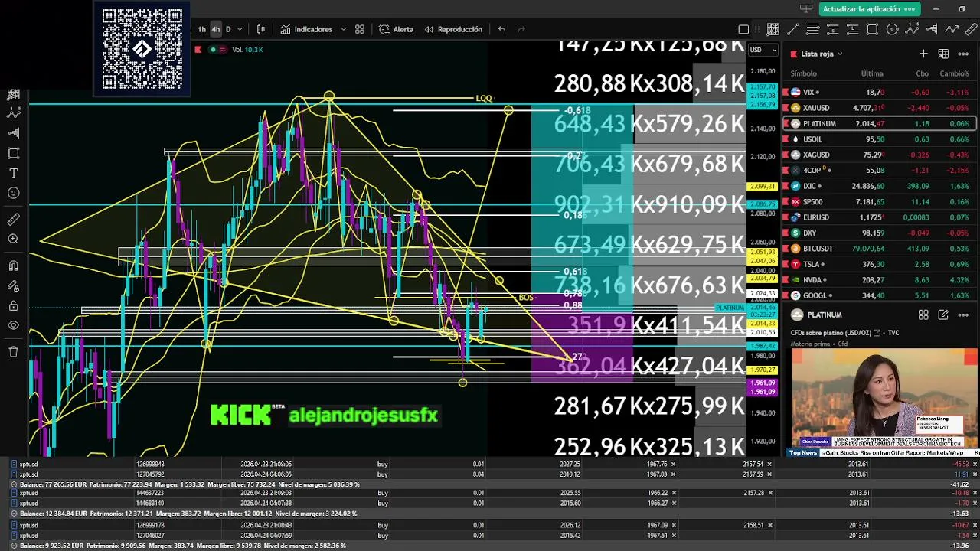Select the rectangle shape tool in left toolbar
Screen dimensions: 980x551
click(x=13, y=153)
